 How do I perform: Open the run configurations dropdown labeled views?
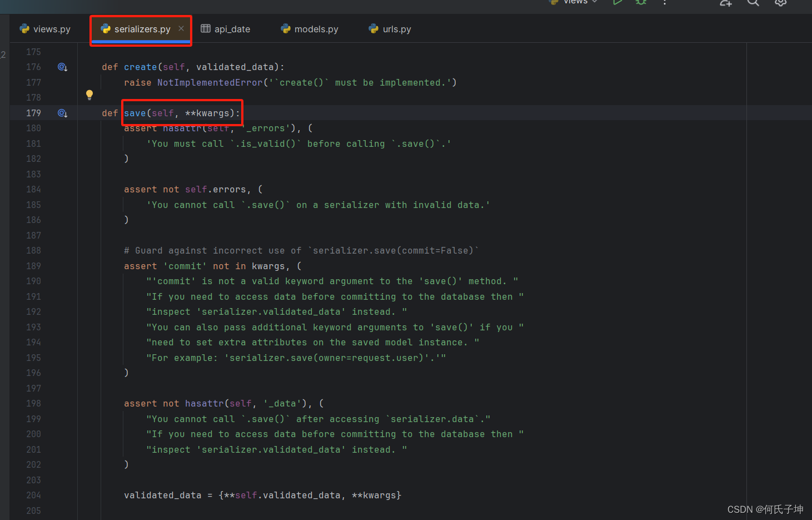[x=572, y=3]
